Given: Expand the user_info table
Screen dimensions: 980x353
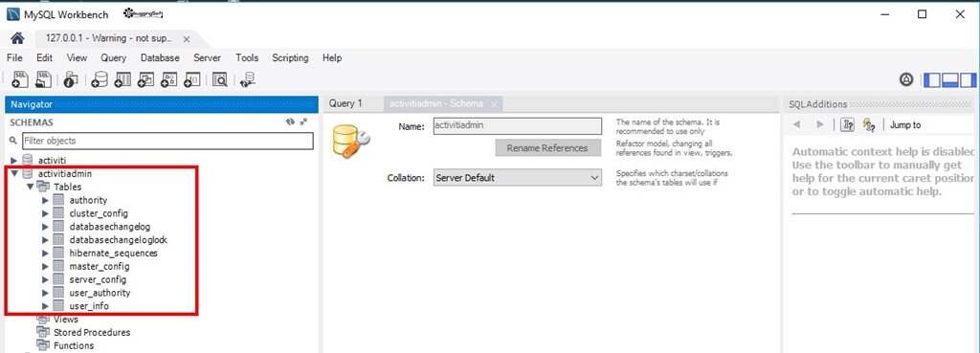Looking at the screenshot, I should point(45,305).
